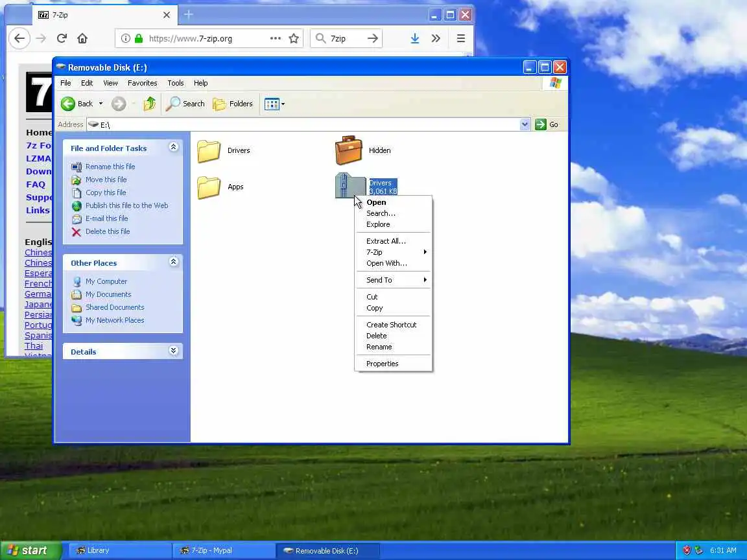Expand the Details panel
The height and width of the screenshot is (560, 747).
click(173, 351)
